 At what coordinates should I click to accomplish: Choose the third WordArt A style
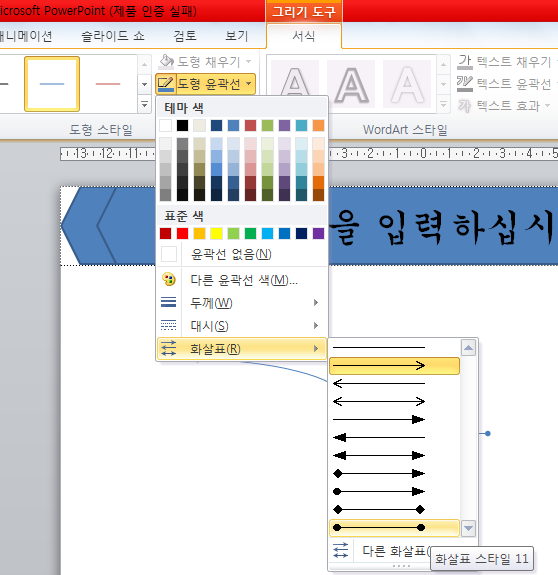[x=407, y=84]
